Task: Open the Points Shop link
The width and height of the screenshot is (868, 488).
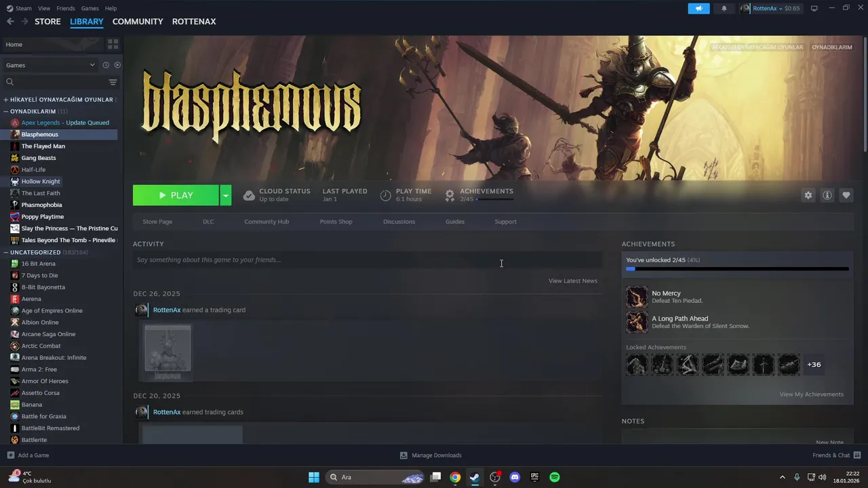Action: pos(336,222)
